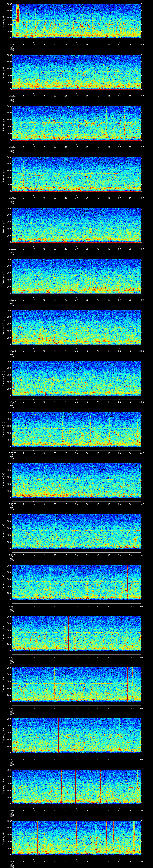The width and height of the screenshot is (153, 868).
Task: Click the 12:00 end time label
Action: 141,555
